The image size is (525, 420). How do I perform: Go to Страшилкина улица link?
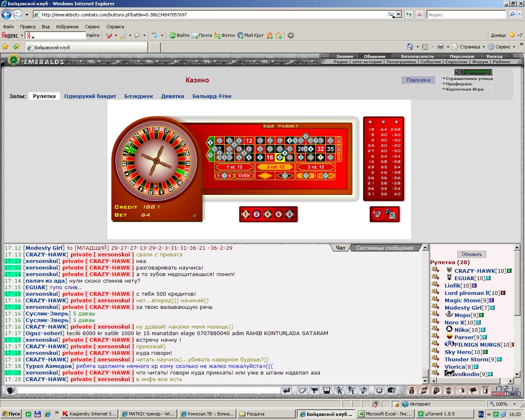click(x=469, y=78)
